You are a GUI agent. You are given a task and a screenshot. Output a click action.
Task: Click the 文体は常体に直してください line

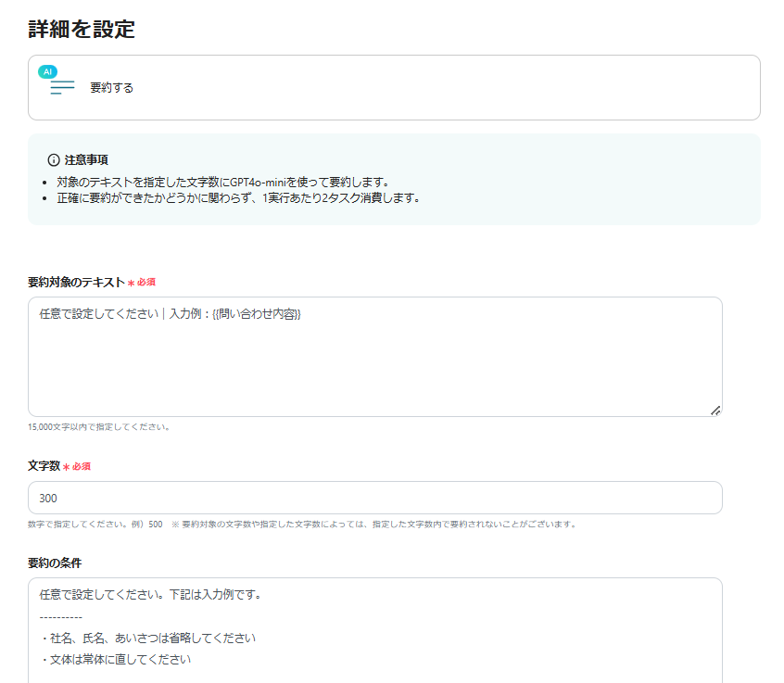click(x=116, y=660)
